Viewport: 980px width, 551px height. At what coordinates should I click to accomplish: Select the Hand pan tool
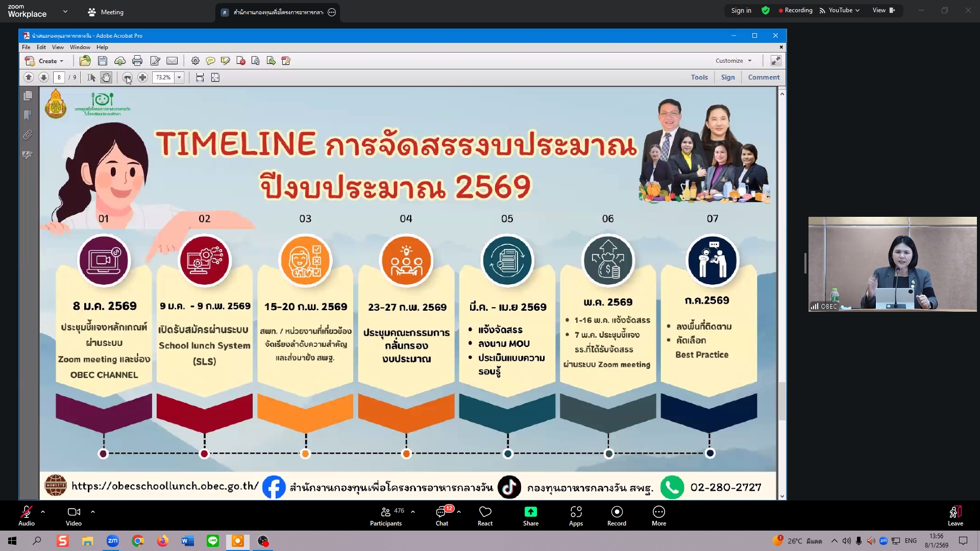pyautogui.click(x=106, y=78)
